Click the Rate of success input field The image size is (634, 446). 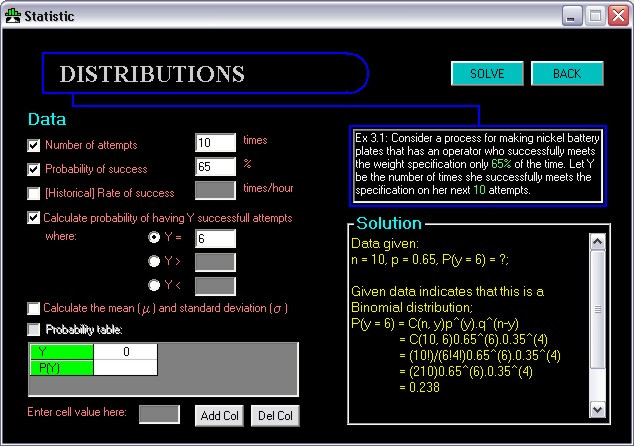tap(216, 190)
